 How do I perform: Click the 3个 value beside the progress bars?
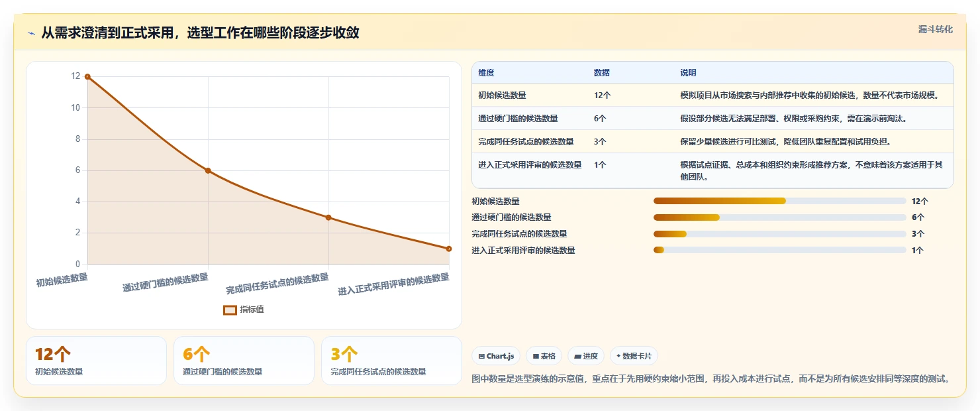click(918, 234)
